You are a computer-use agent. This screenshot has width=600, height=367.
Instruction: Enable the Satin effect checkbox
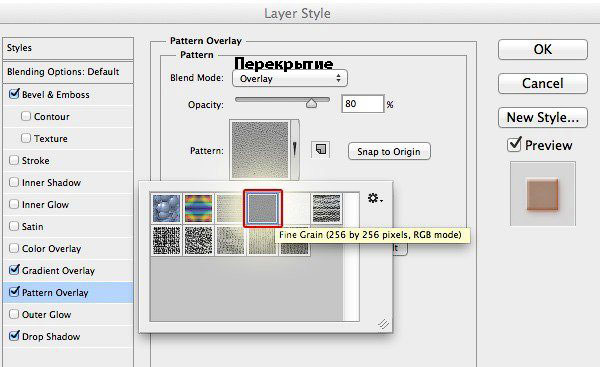point(14,226)
